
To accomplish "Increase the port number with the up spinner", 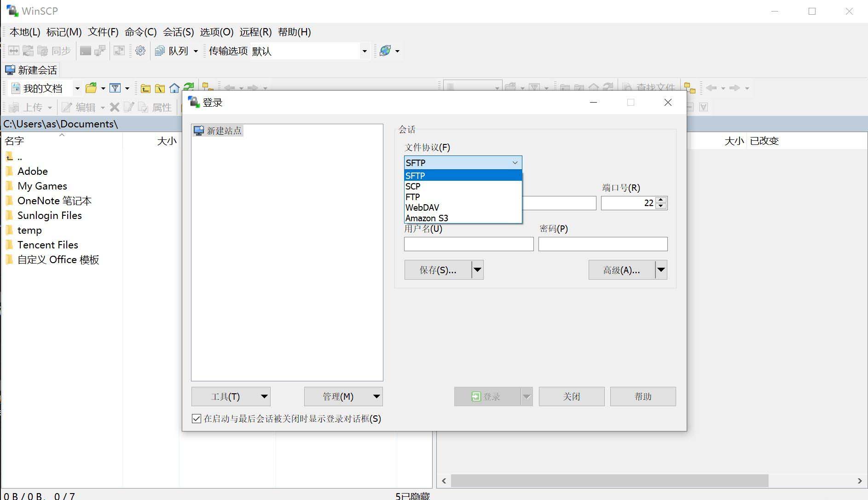I will click(x=661, y=200).
